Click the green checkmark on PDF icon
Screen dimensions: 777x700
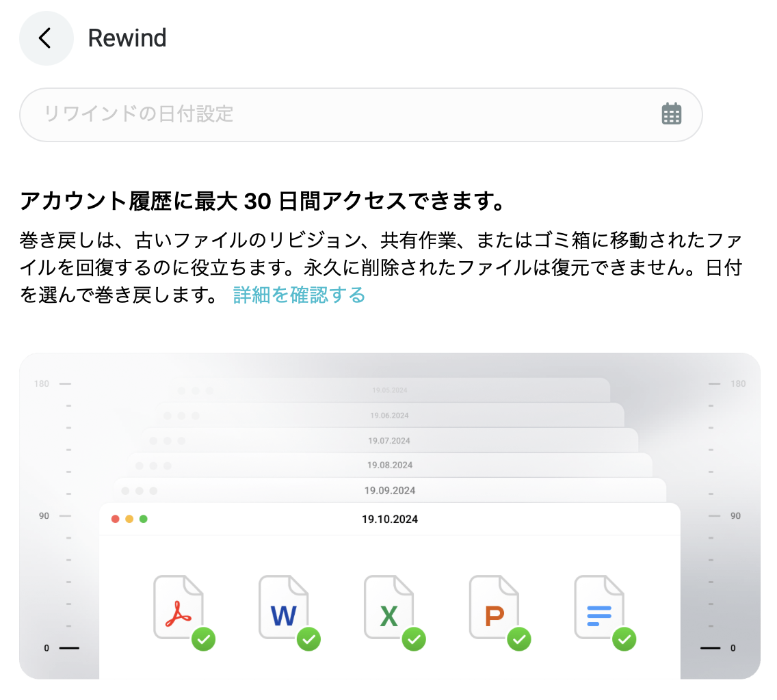tap(204, 639)
